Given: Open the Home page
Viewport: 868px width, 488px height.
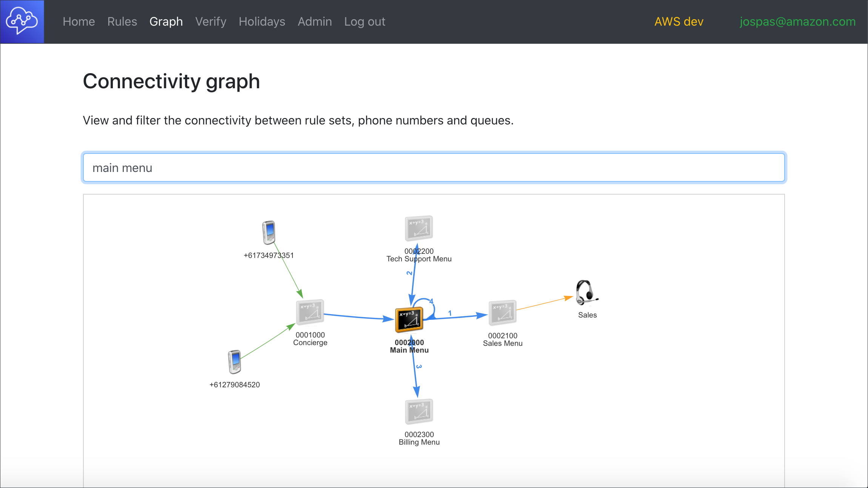Looking at the screenshot, I should pyautogui.click(x=78, y=21).
